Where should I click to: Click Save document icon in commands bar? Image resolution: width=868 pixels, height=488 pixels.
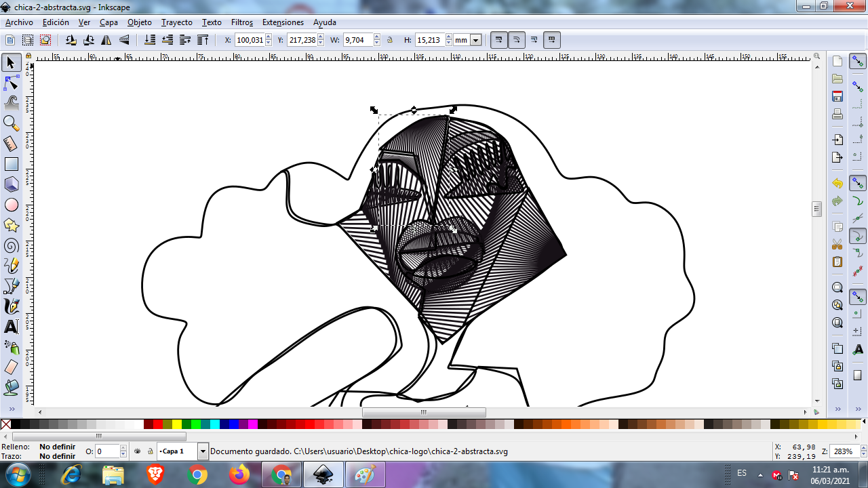(837, 96)
